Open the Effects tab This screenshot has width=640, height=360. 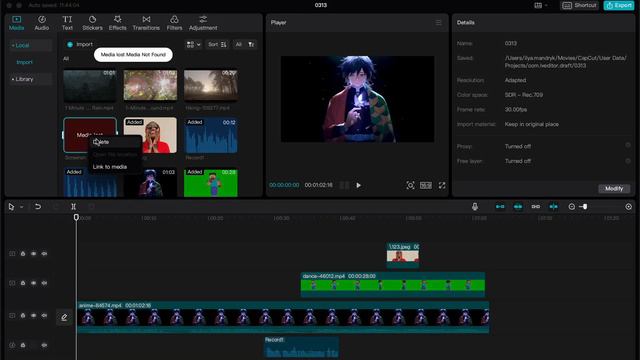[118, 23]
